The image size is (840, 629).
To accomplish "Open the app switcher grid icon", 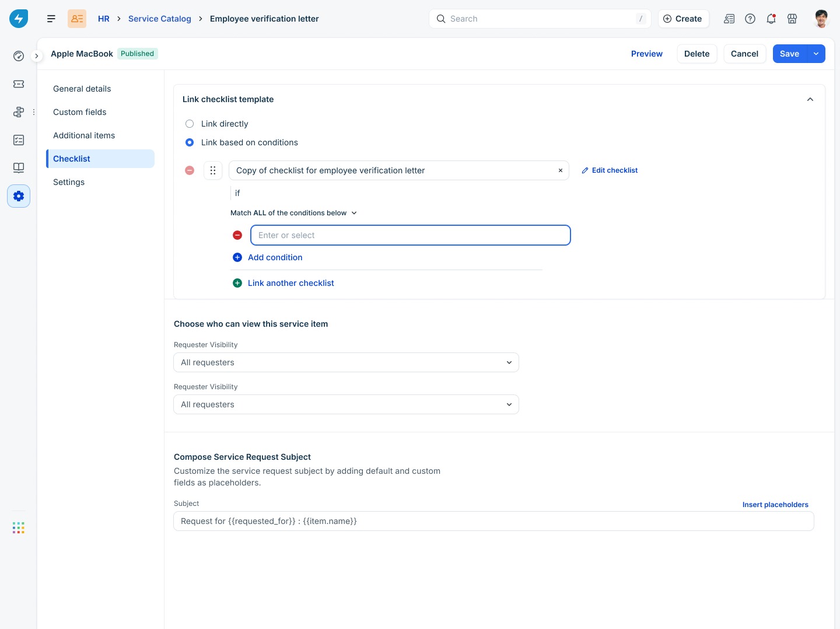I will click(x=19, y=528).
